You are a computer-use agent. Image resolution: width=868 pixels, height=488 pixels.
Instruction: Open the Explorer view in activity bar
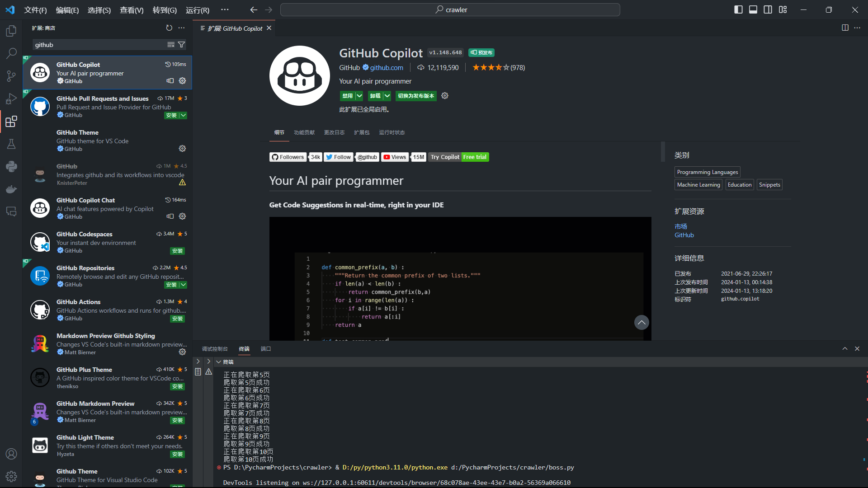click(x=11, y=31)
